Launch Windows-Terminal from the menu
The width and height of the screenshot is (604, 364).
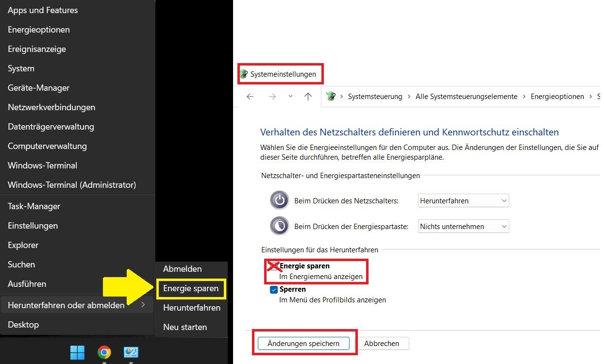pos(78,165)
